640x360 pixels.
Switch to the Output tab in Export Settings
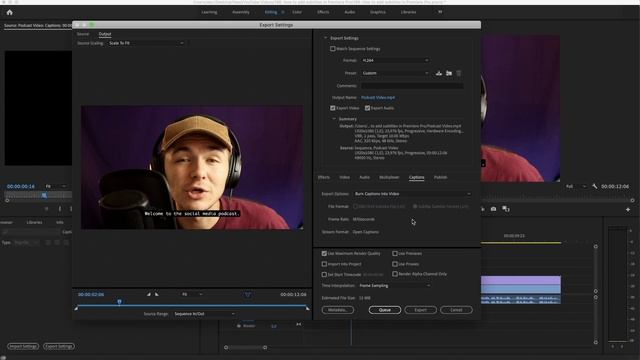(x=105, y=34)
